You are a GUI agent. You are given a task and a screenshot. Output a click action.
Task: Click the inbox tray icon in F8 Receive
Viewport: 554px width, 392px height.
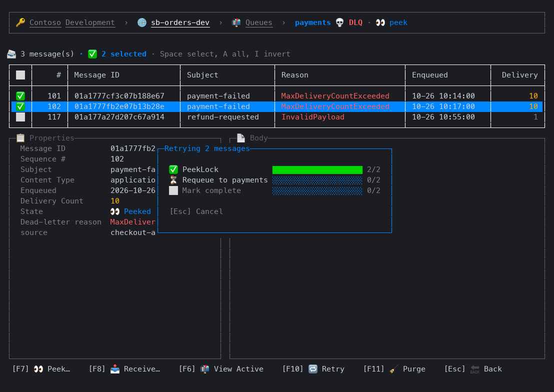[115, 369]
